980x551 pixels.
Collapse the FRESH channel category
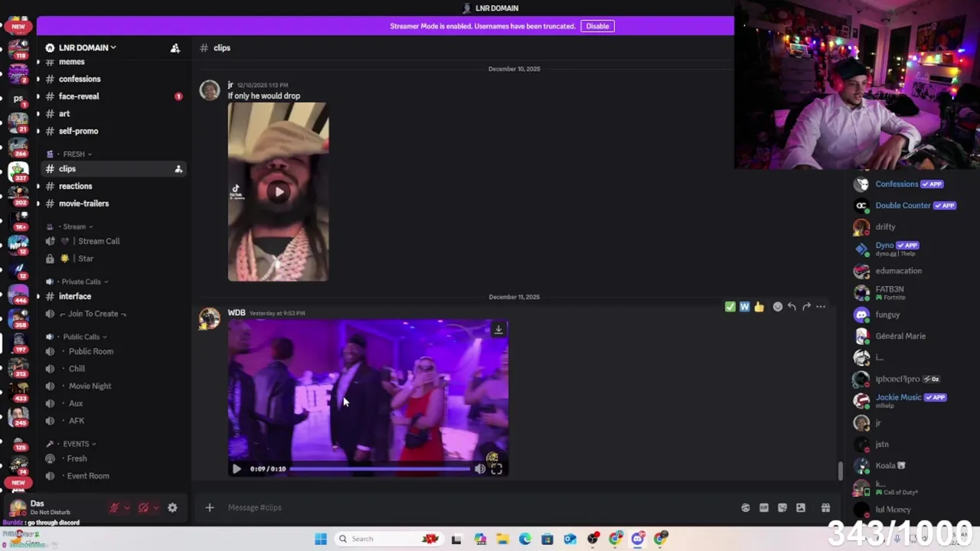pyautogui.click(x=74, y=154)
